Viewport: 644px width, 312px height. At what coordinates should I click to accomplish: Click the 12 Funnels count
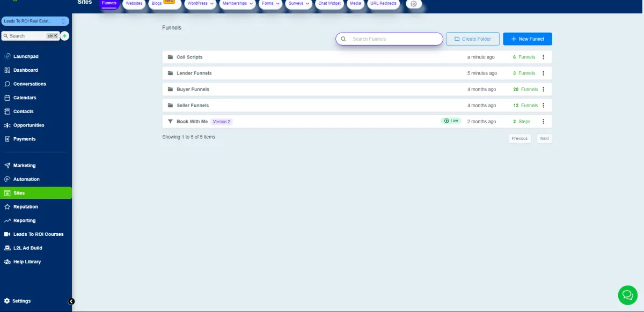525,106
